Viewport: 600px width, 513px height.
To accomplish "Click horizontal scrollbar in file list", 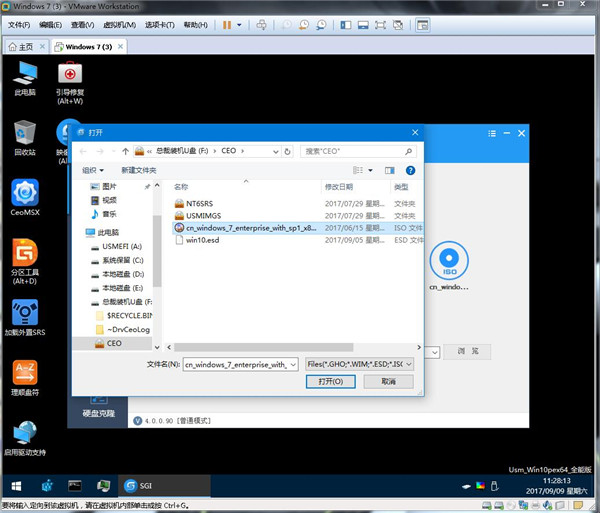I will (264, 347).
